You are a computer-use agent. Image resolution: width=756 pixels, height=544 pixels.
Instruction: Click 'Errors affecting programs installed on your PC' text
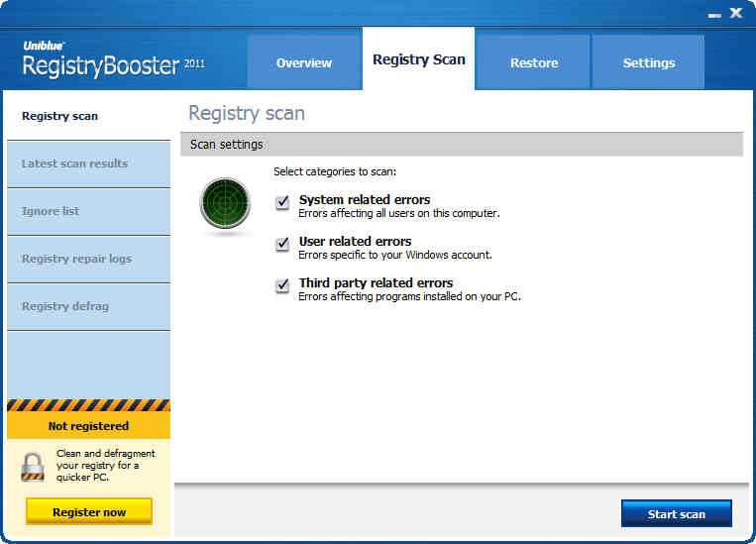click(x=410, y=296)
